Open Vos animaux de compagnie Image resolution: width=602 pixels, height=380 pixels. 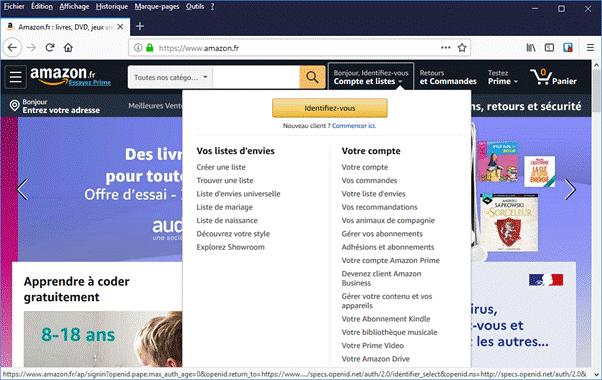(388, 220)
